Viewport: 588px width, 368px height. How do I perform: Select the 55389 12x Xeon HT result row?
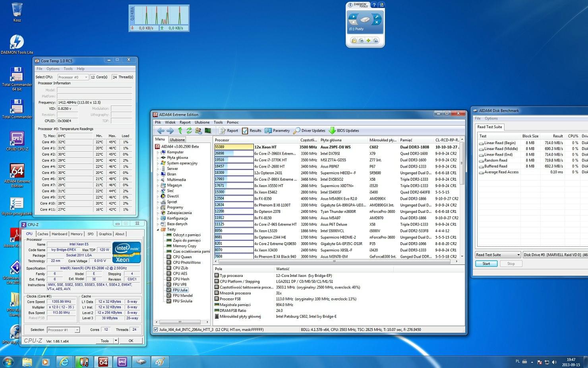coord(337,147)
